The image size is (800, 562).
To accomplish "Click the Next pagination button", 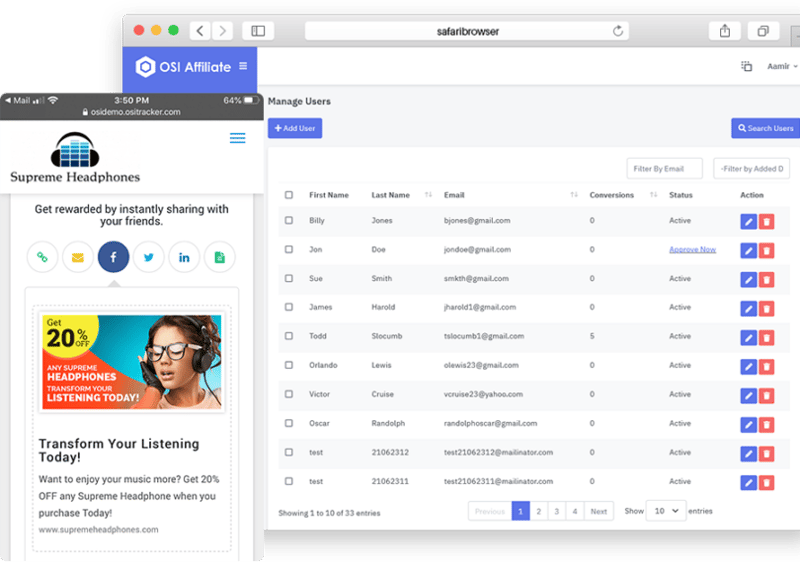I will pyautogui.click(x=598, y=512).
